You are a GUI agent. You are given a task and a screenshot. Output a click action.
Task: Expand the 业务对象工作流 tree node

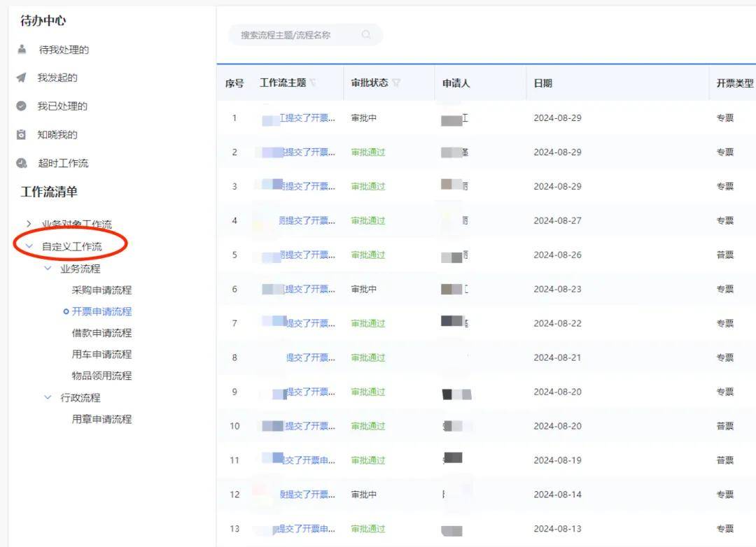pyautogui.click(x=29, y=224)
